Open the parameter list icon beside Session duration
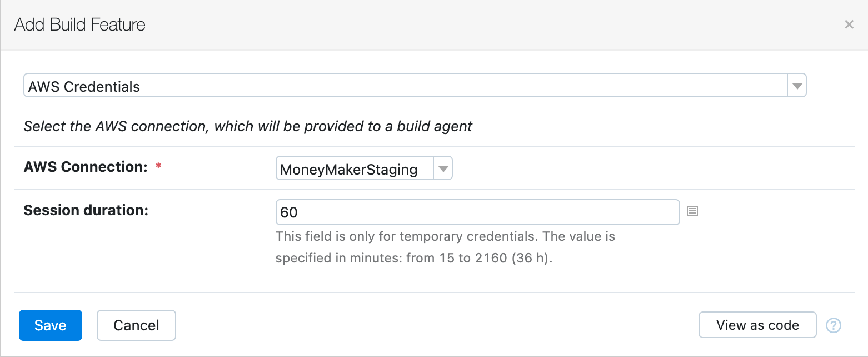Screen dimensions: 868x357 pyautogui.click(x=692, y=211)
